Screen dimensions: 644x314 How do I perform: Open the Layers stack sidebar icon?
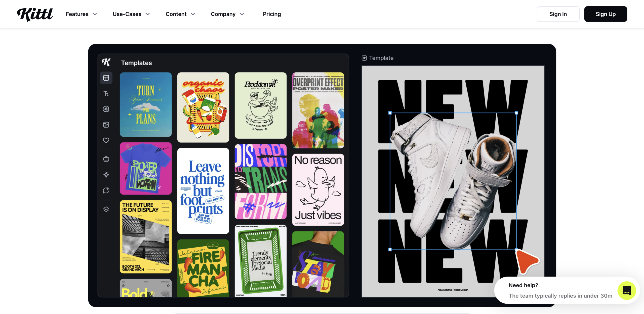tap(106, 209)
